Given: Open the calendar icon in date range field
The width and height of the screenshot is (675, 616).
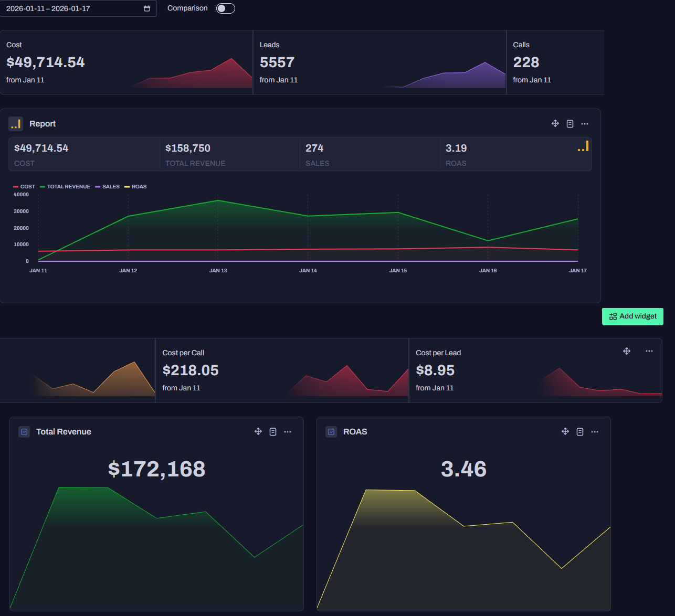Looking at the screenshot, I should [x=147, y=8].
